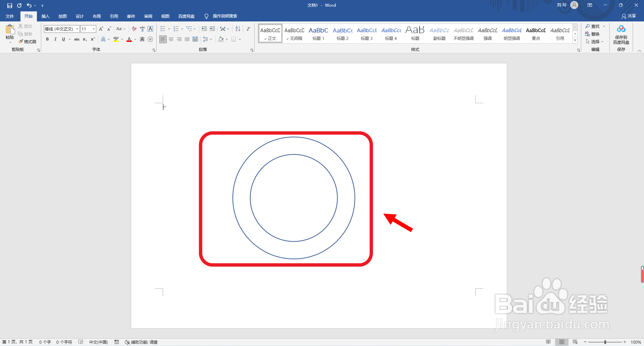
Task: Show or hide paragraph marks
Action: click(x=248, y=29)
